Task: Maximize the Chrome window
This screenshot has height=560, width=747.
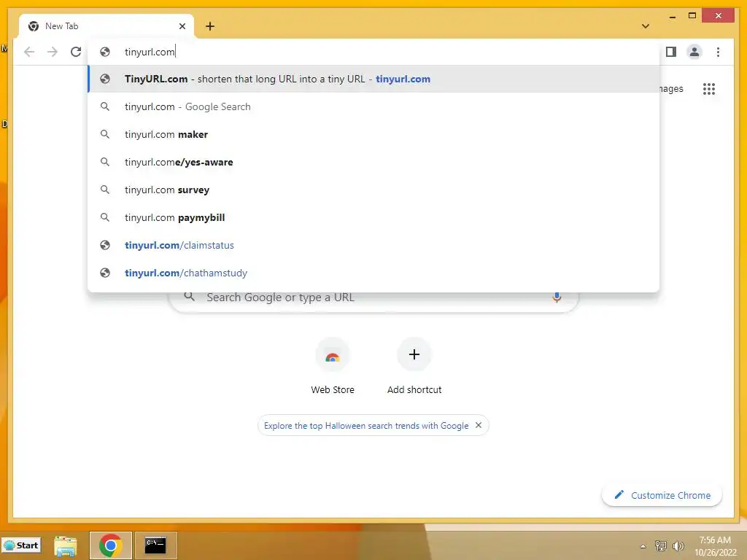Action: pos(692,16)
